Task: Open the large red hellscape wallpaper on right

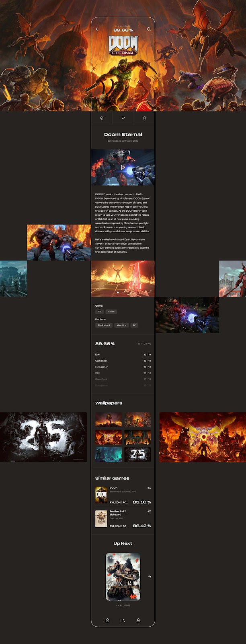Action: click(x=203, y=437)
